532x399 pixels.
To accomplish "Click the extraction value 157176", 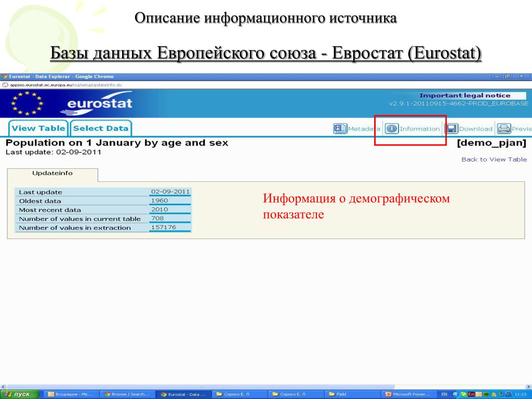I will [x=164, y=227].
